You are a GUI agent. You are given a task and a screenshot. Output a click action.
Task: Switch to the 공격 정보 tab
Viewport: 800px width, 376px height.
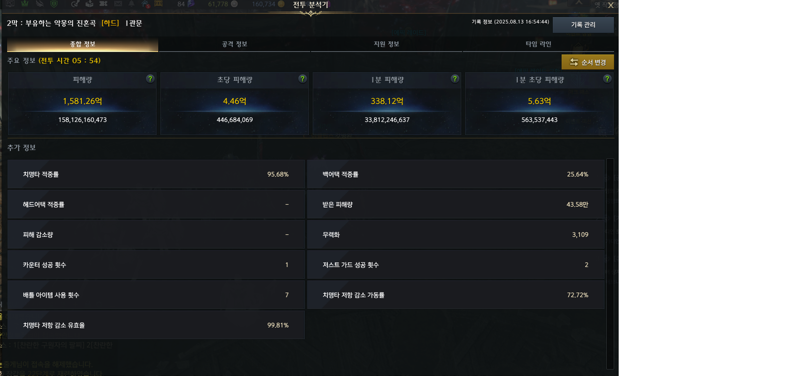point(234,44)
